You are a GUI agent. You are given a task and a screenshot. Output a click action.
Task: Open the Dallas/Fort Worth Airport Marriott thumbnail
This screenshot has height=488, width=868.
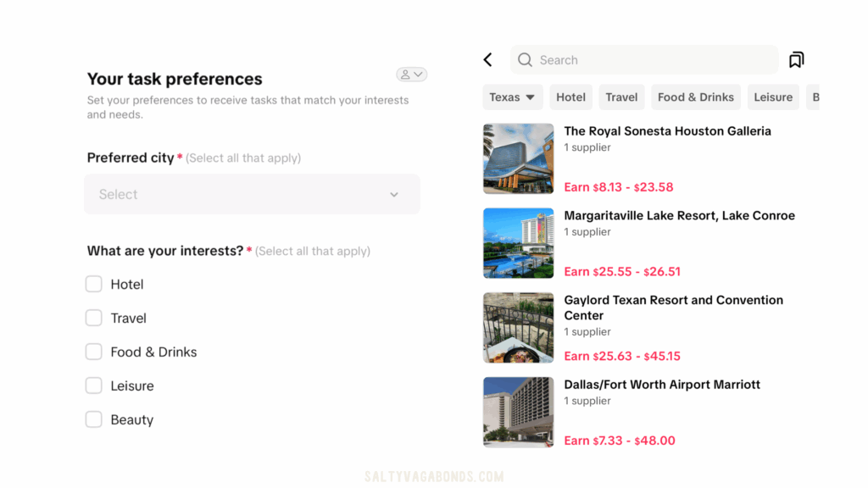518,413
